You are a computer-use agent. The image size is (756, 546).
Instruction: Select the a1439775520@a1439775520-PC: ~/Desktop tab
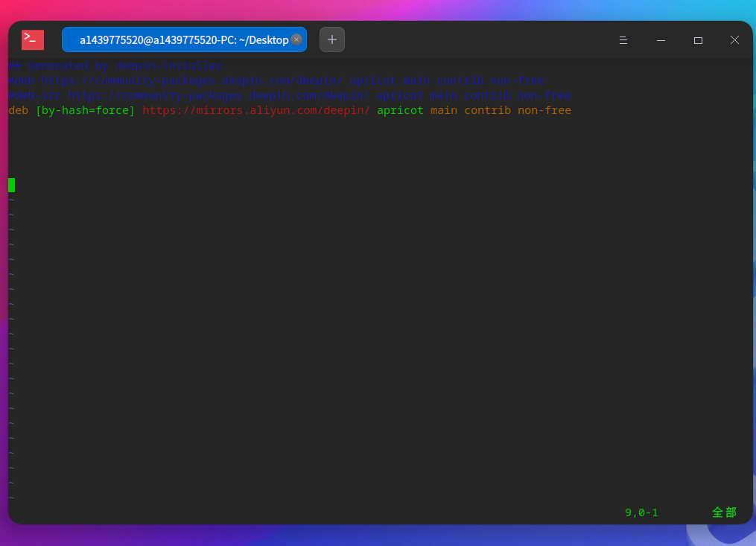(184, 39)
